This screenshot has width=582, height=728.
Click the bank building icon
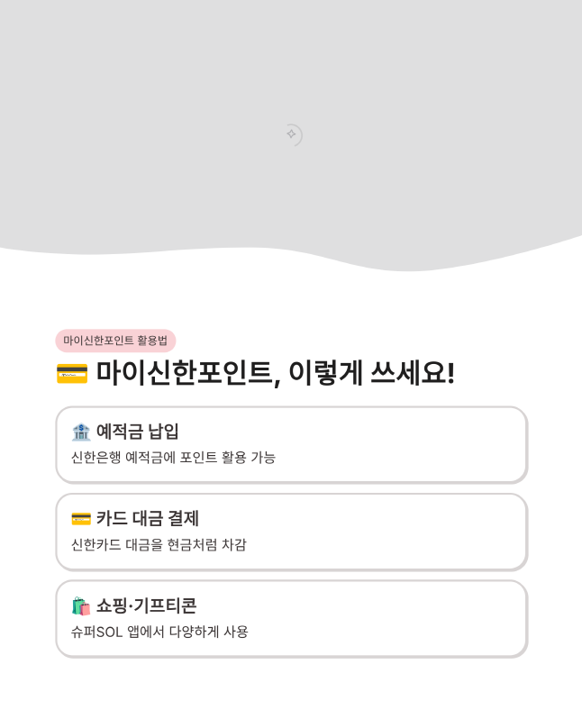(x=81, y=432)
